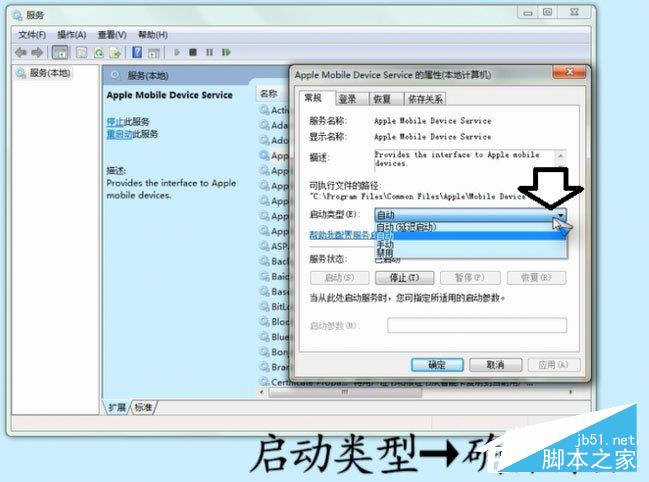649x482 pixels.
Task: Open the 文件(F) menu
Action: (x=32, y=35)
